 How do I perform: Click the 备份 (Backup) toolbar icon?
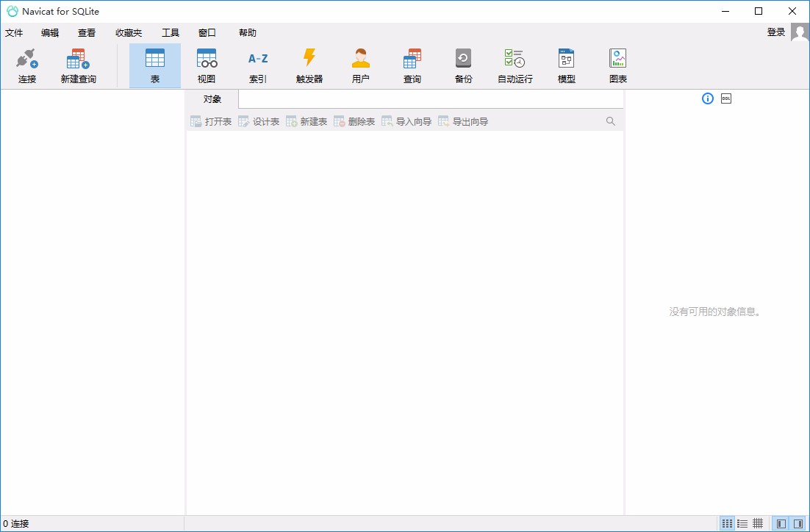[x=463, y=65]
